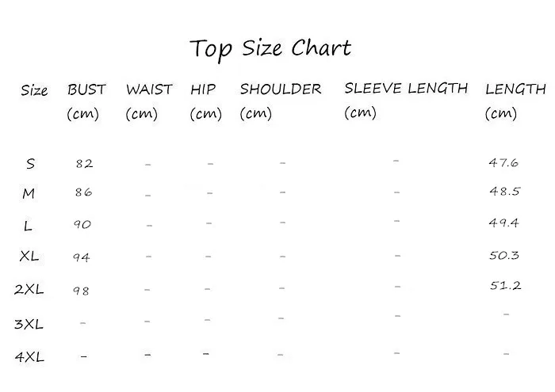Image resolution: width=555 pixels, height=392 pixels.
Task: Select the M size row label
Action: [29, 193]
